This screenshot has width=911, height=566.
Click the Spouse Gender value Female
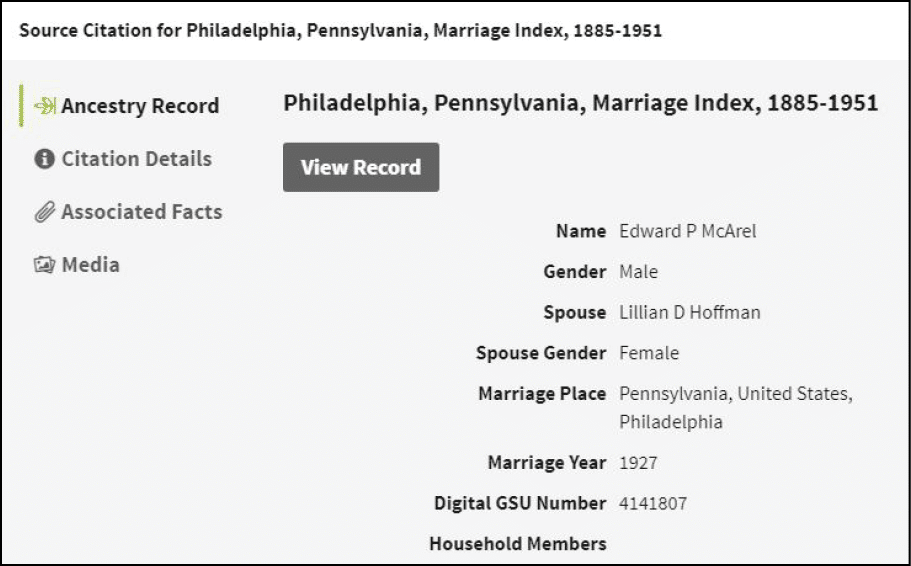point(649,353)
